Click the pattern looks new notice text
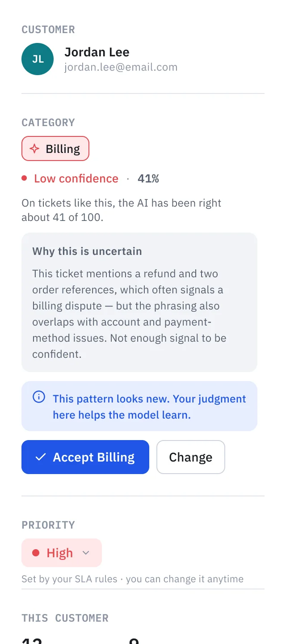This screenshot has width=286, height=644. (149, 407)
